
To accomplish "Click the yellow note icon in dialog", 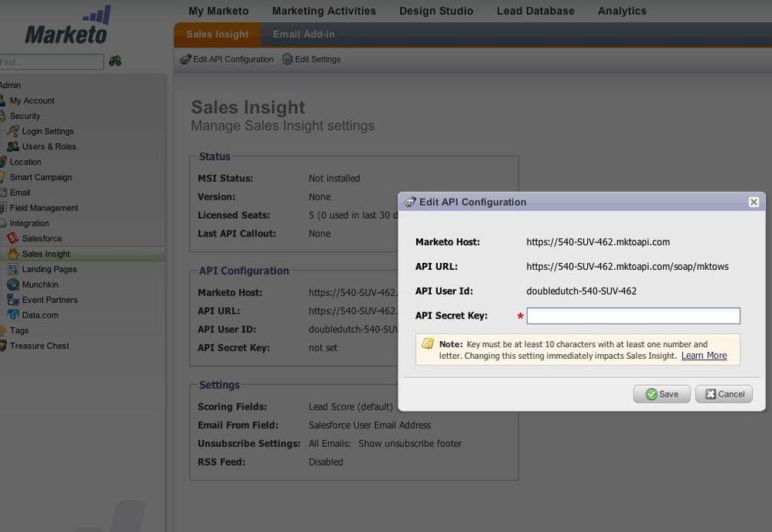I will pos(428,343).
